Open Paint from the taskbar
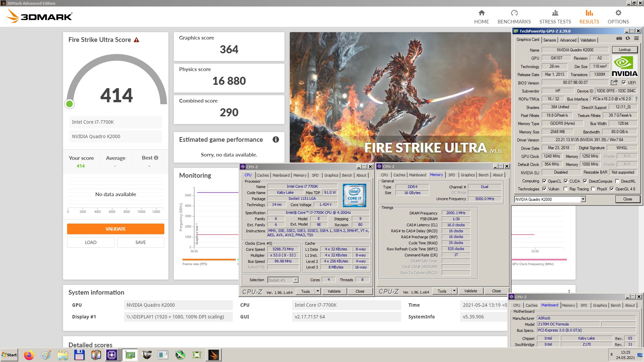Image resolution: width=644 pixels, height=362 pixels. point(46,355)
